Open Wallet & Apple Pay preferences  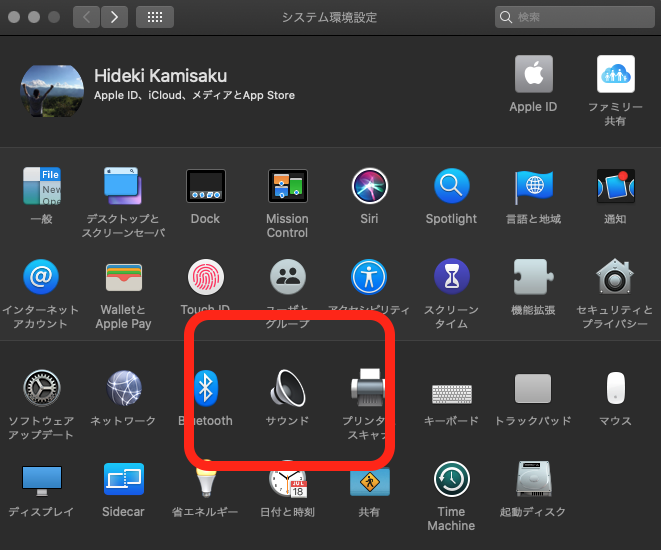[x=124, y=277]
